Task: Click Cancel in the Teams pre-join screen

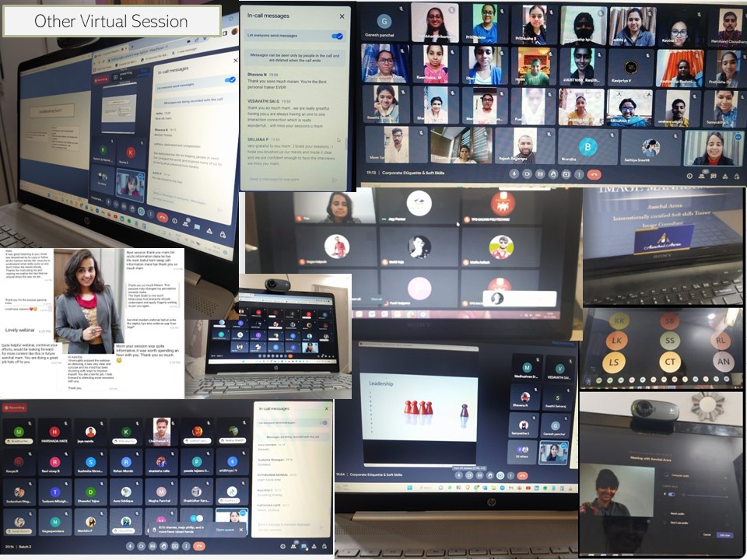Action: 707,535
